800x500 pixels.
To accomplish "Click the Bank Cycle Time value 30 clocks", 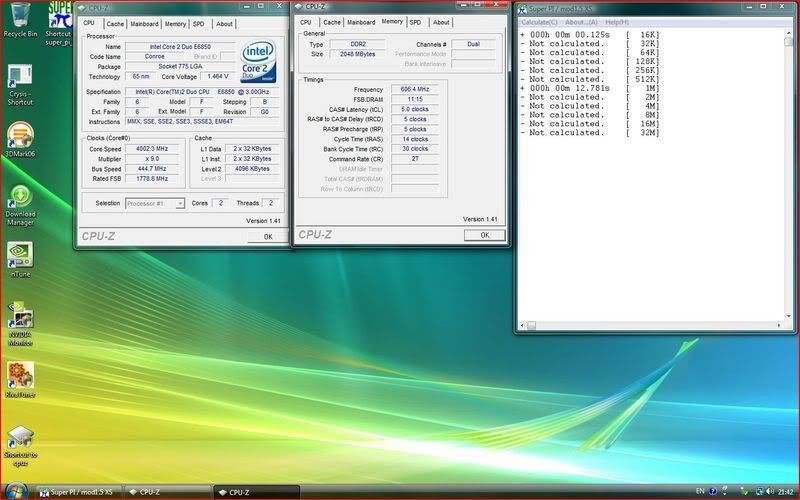I will click(415, 149).
